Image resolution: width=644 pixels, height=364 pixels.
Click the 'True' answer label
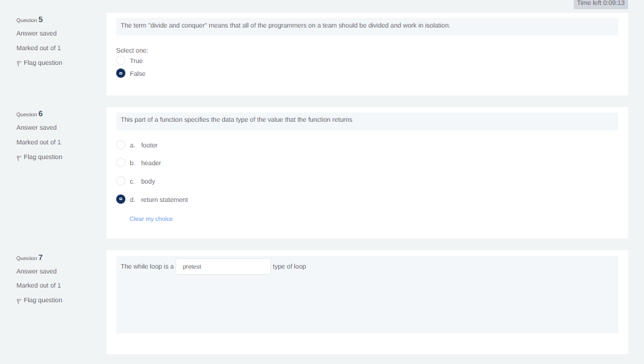click(136, 61)
